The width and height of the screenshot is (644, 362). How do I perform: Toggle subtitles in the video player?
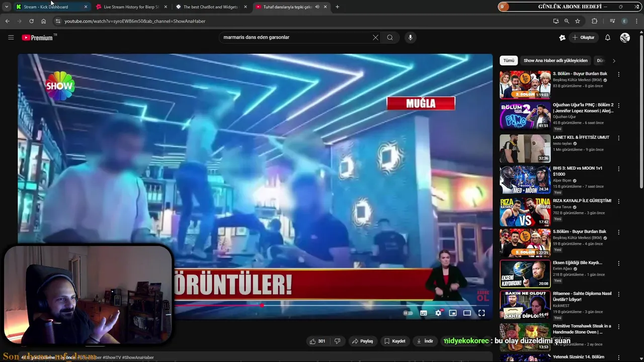tap(424, 313)
